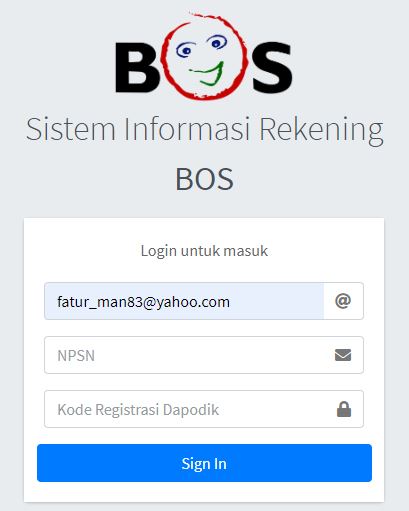Select the NPSN placeholder text
Viewport: 409px width, 511px height.
point(76,356)
